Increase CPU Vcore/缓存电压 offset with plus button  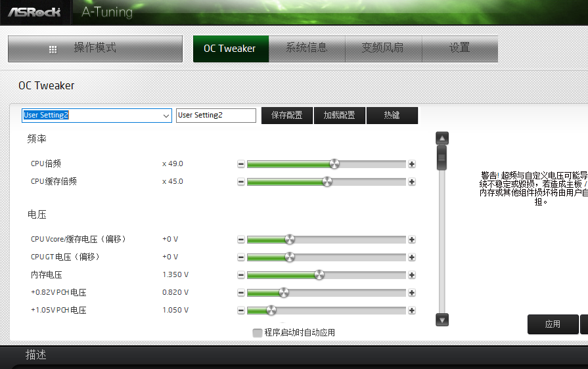coord(412,240)
